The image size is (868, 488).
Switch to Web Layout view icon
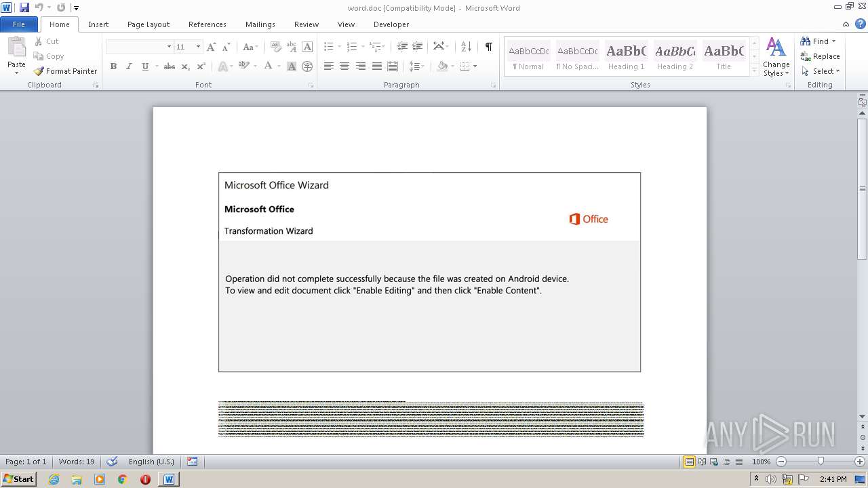click(713, 462)
